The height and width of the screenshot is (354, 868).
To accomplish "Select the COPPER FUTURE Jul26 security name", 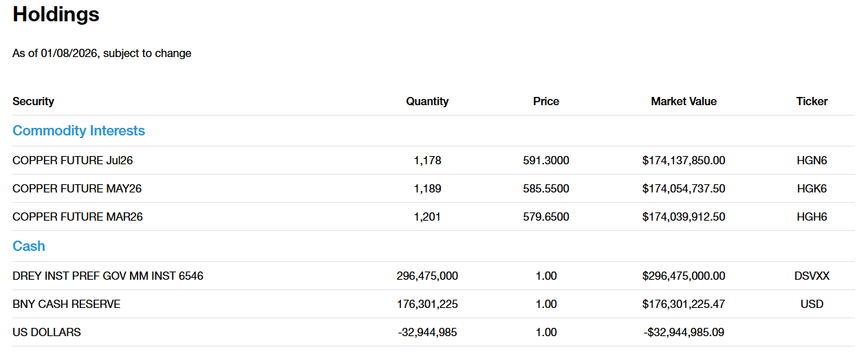I will 72,160.
